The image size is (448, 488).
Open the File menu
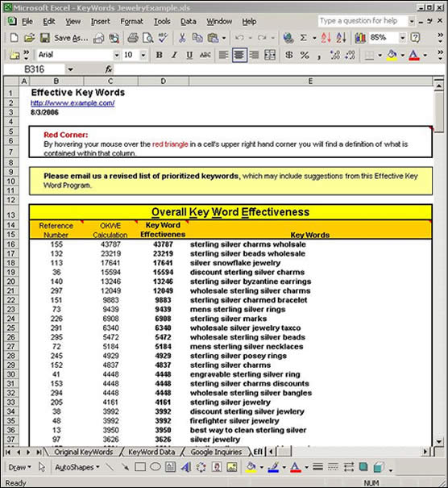pos(27,22)
